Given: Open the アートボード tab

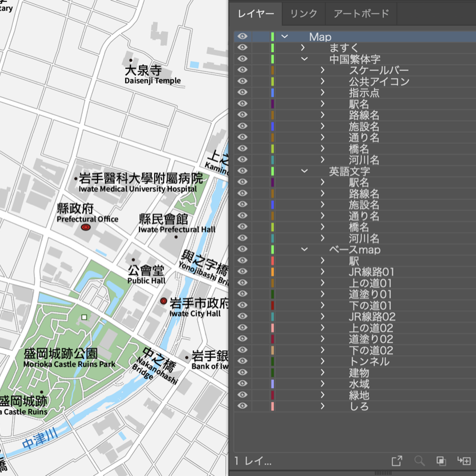Looking at the screenshot, I should pyautogui.click(x=361, y=13).
